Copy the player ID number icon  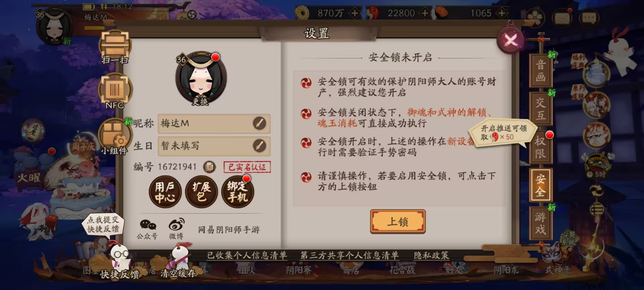coord(210,166)
